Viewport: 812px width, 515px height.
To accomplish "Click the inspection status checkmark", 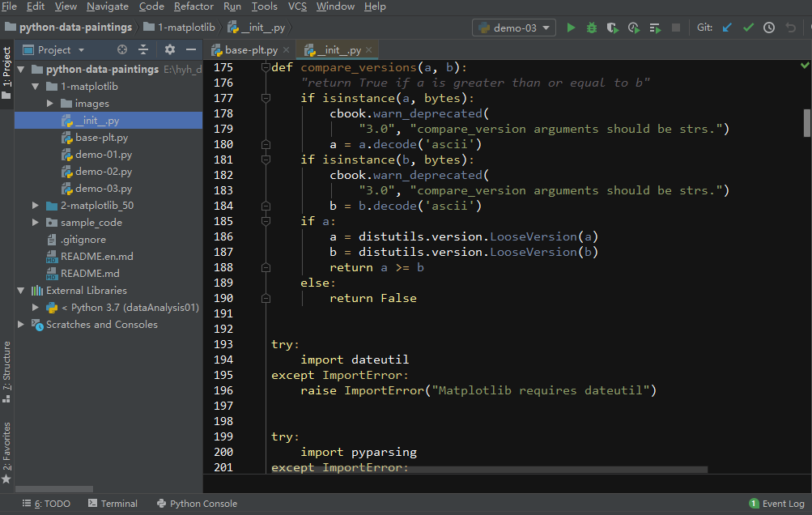I will [x=805, y=66].
